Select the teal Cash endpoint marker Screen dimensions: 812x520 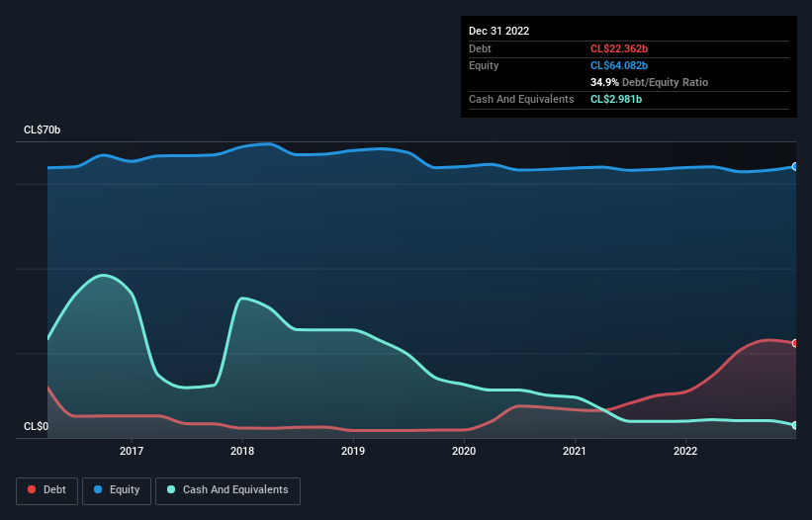pos(795,425)
